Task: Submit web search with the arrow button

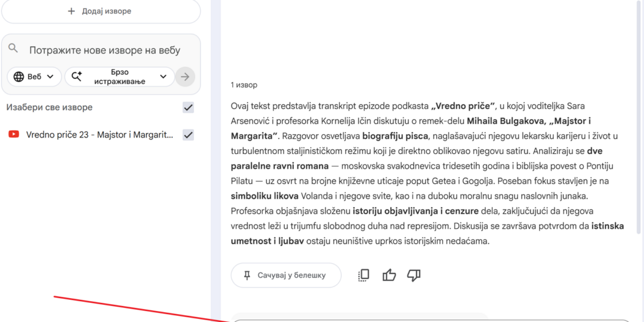Action: (185, 77)
